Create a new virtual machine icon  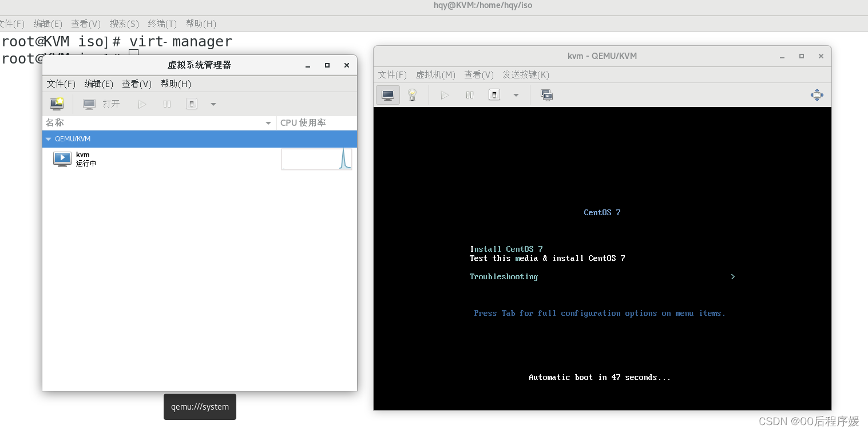57,104
